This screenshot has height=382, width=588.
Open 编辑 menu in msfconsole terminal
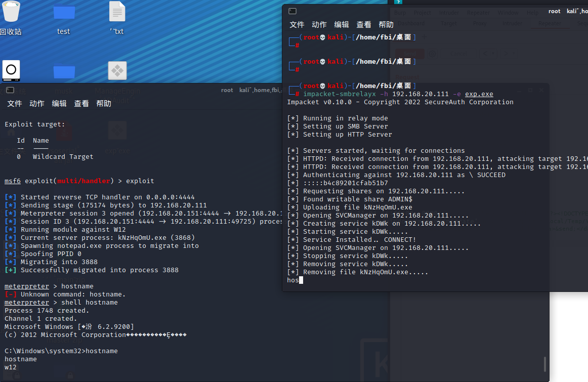pos(59,103)
